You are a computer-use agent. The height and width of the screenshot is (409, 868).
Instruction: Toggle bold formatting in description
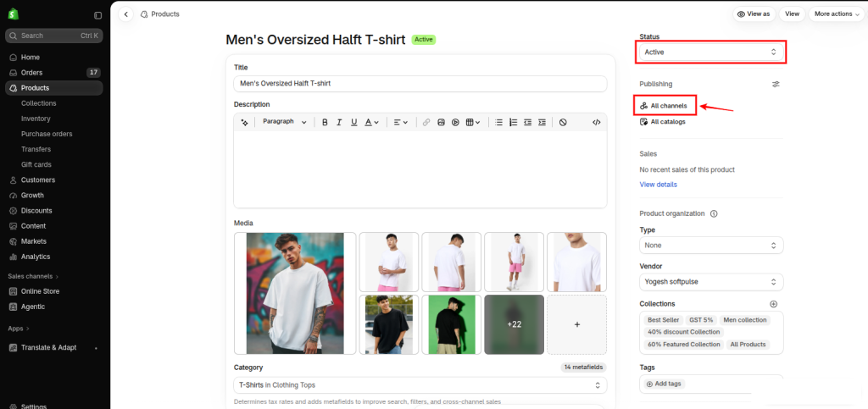pyautogui.click(x=325, y=122)
